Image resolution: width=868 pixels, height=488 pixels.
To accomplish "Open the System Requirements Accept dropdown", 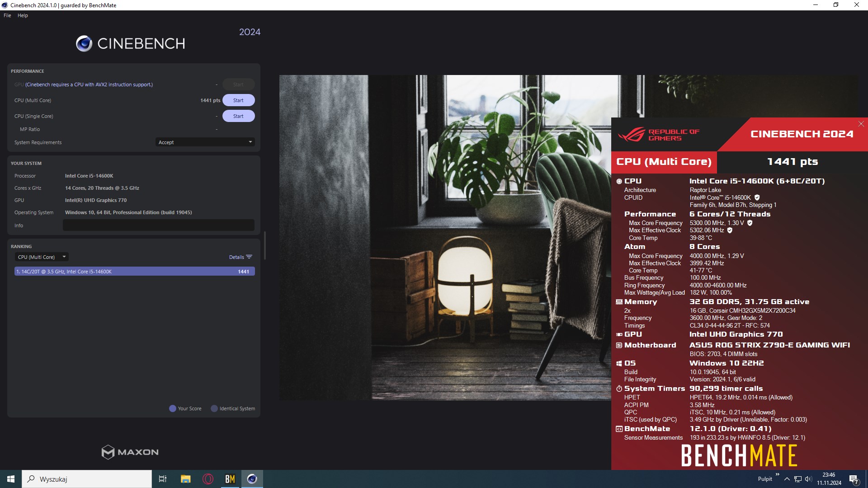I will click(x=205, y=142).
